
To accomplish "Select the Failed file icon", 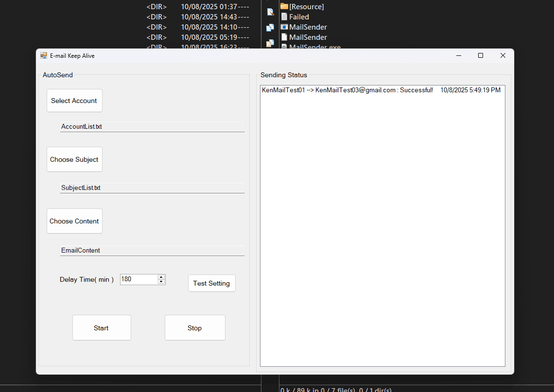I will coord(284,17).
